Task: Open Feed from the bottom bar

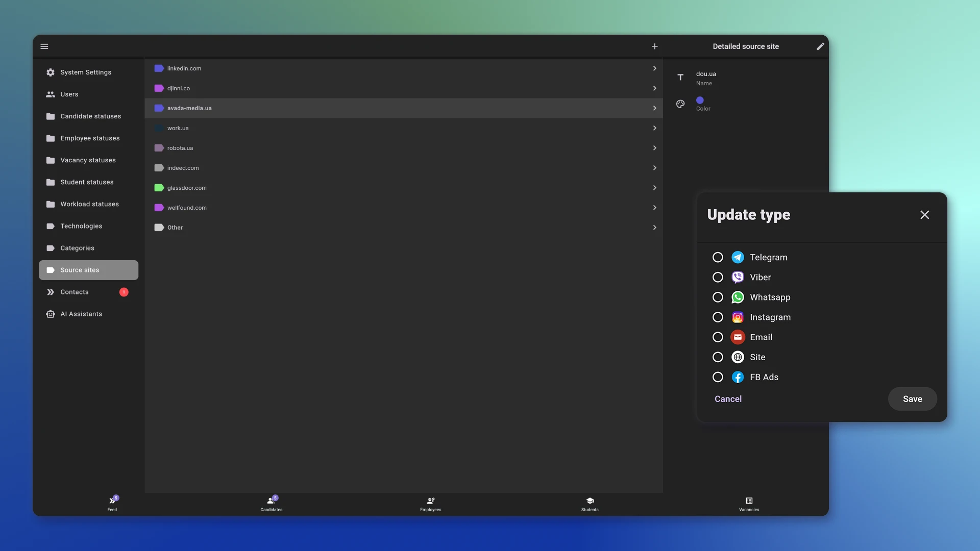Action: [x=112, y=504]
